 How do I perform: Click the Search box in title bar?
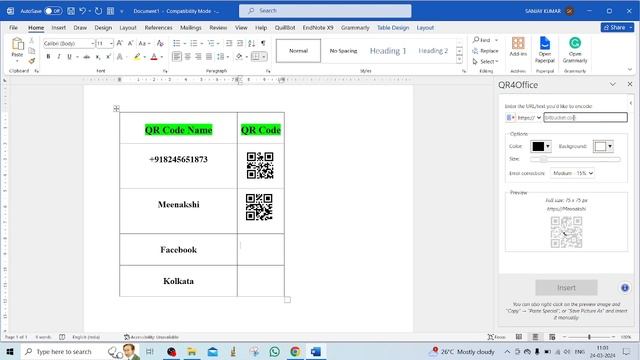tap(325, 11)
